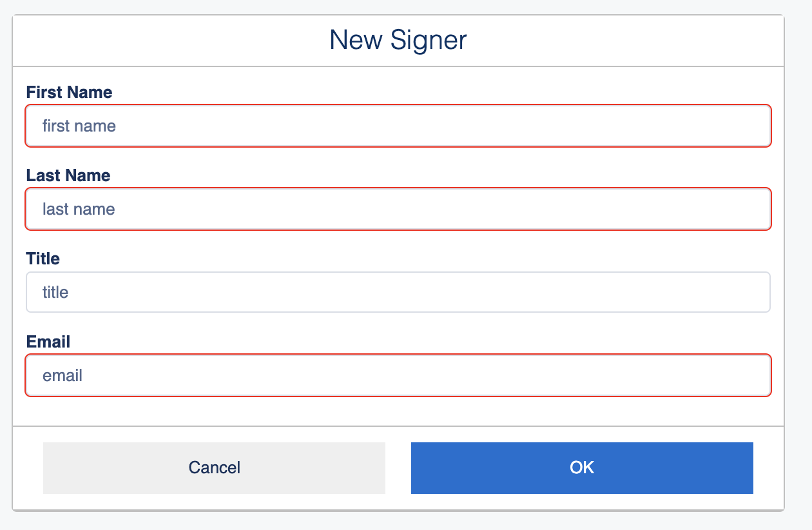Click the header bar left of "New Signer"
This screenshot has width=812, height=530.
pos(161,40)
